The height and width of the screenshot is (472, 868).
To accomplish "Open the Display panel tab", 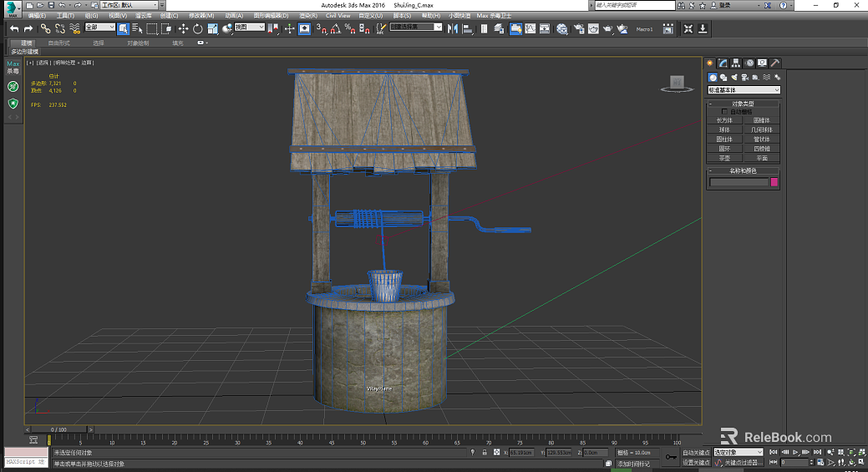I will coord(762,63).
